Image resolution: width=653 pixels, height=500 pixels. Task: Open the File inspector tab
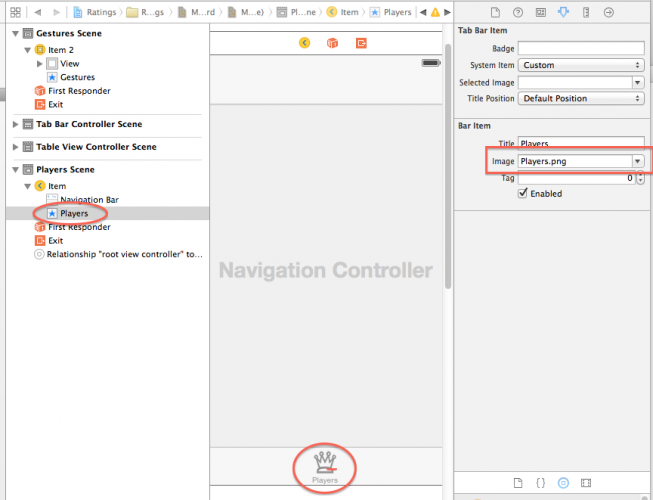point(493,13)
